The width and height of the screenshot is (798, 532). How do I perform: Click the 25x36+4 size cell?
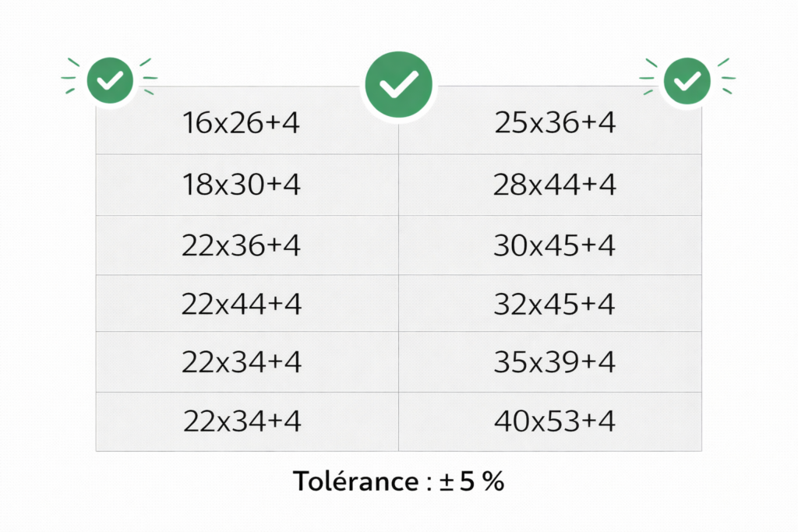(x=554, y=123)
